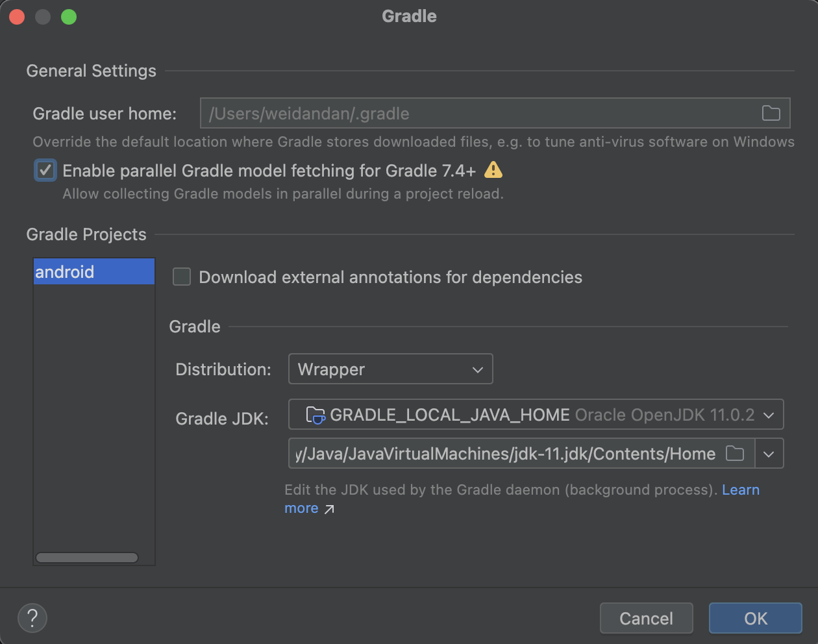
Task: Click the 'General Settings' section heading
Action: tap(91, 71)
